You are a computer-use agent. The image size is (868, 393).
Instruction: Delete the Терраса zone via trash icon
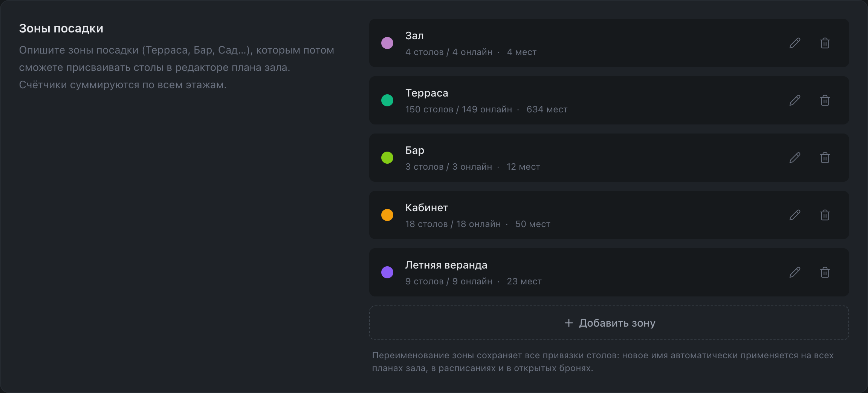click(x=825, y=100)
